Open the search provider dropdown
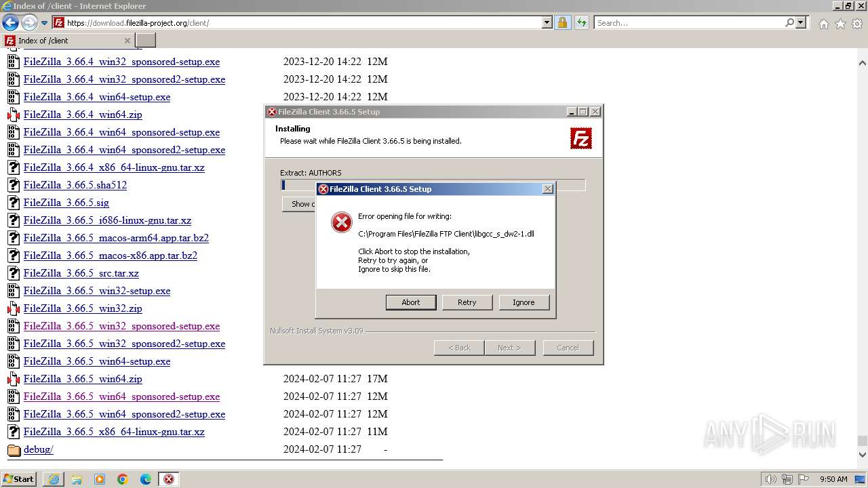This screenshot has height=488, width=868. [801, 23]
